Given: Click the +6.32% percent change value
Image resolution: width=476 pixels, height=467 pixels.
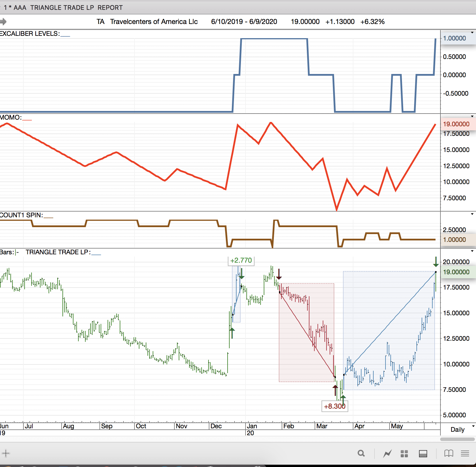Looking at the screenshot, I should pos(372,22).
